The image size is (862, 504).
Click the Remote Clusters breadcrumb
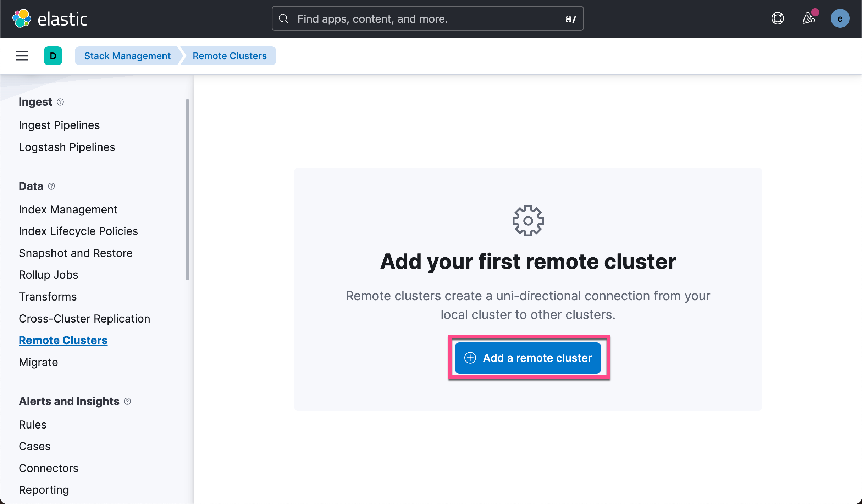coord(230,56)
